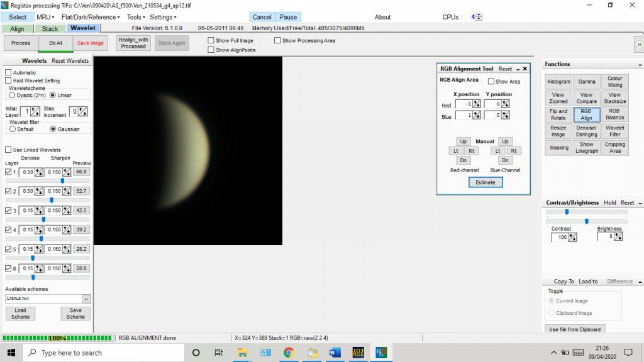Open the notification center icon

point(628,352)
